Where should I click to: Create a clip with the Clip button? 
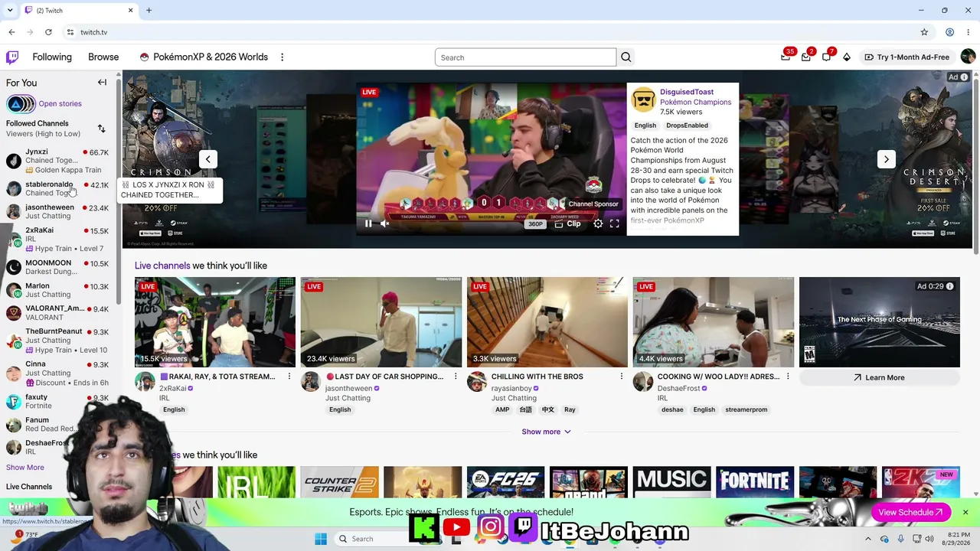567,223
